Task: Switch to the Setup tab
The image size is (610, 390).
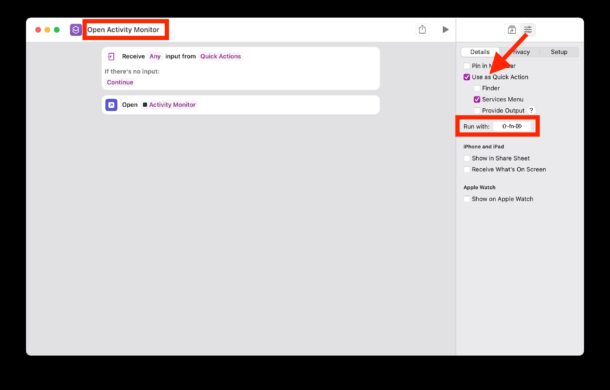Action: click(559, 52)
